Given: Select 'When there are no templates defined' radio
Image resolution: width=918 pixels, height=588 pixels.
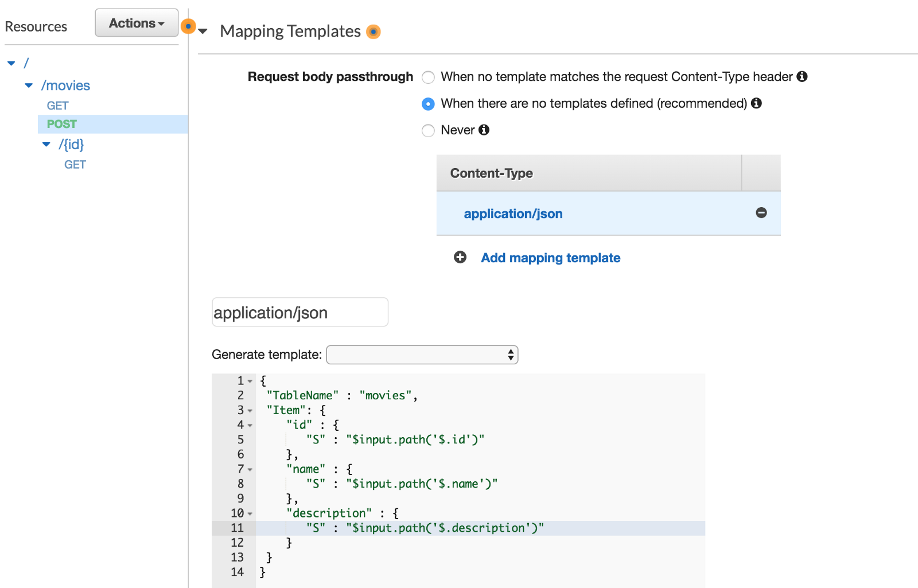Looking at the screenshot, I should (428, 104).
